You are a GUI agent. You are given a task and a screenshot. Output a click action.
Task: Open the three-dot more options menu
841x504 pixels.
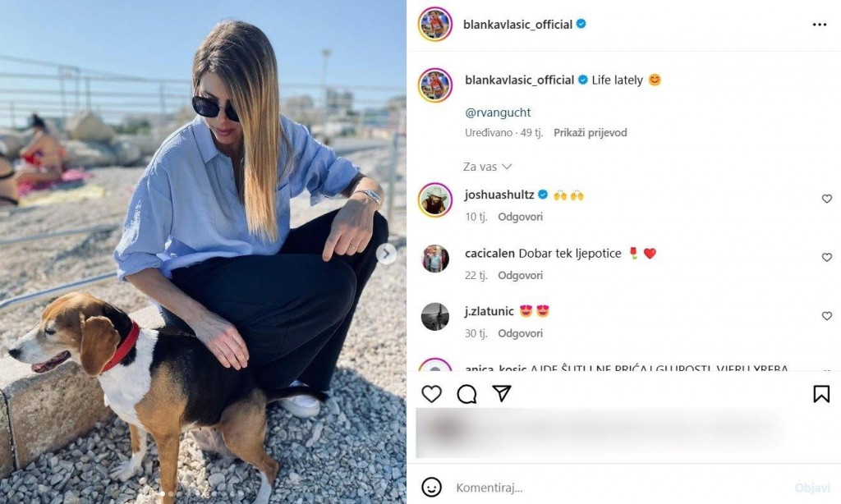point(820,25)
